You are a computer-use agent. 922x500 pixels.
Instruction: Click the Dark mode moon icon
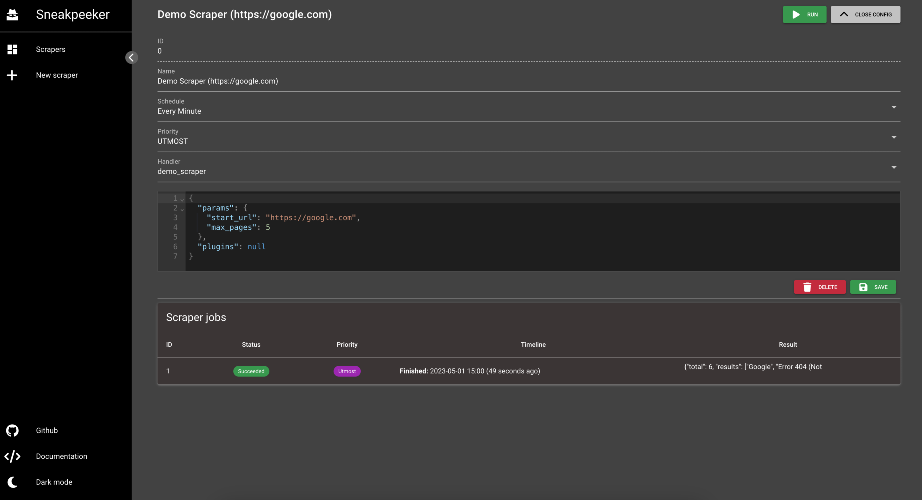point(12,482)
